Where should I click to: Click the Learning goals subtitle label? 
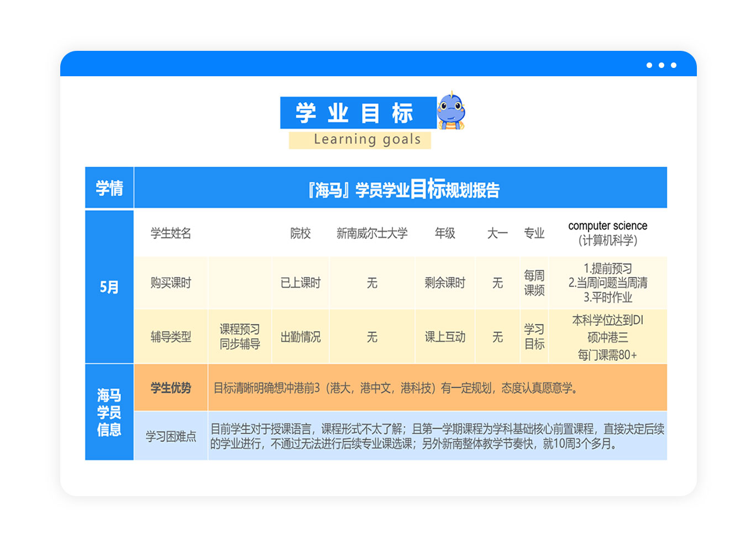pos(360,140)
